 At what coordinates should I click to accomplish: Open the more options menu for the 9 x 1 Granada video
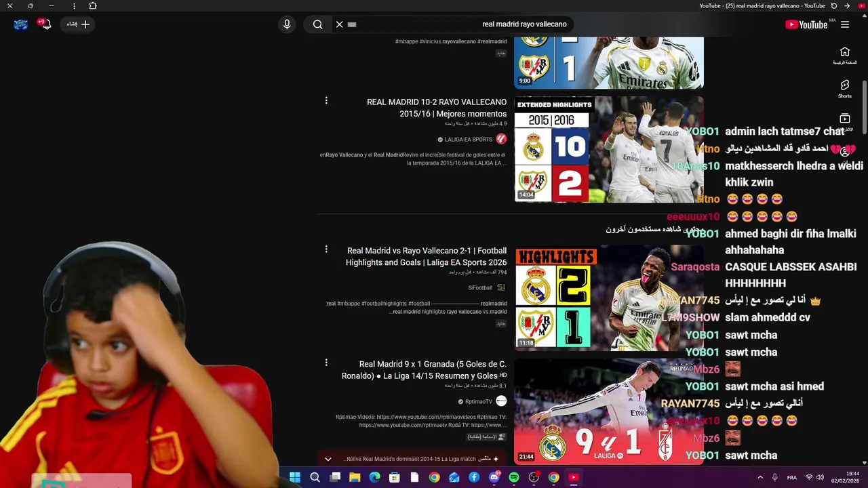[326, 363]
